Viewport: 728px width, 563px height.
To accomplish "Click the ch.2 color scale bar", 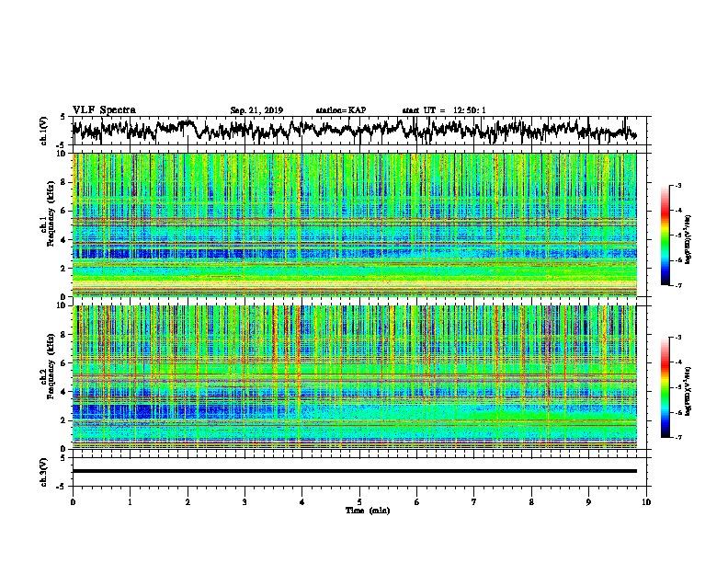I will pyautogui.click(x=665, y=387).
